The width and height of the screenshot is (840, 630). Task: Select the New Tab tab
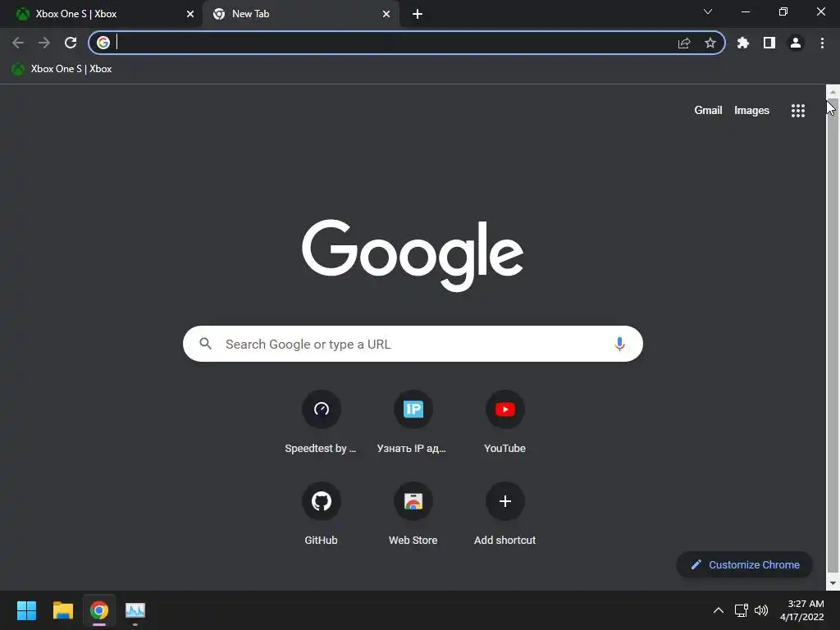[x=300, y=14]
